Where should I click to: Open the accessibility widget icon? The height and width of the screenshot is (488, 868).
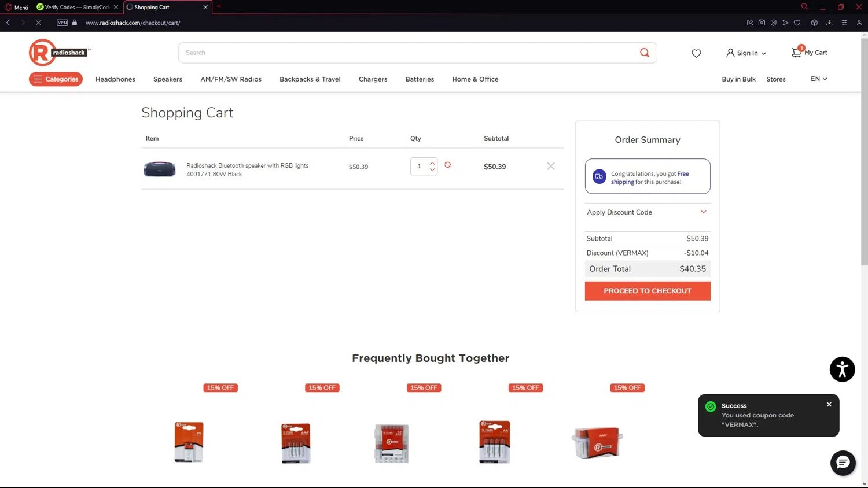(x=842, y=369)
